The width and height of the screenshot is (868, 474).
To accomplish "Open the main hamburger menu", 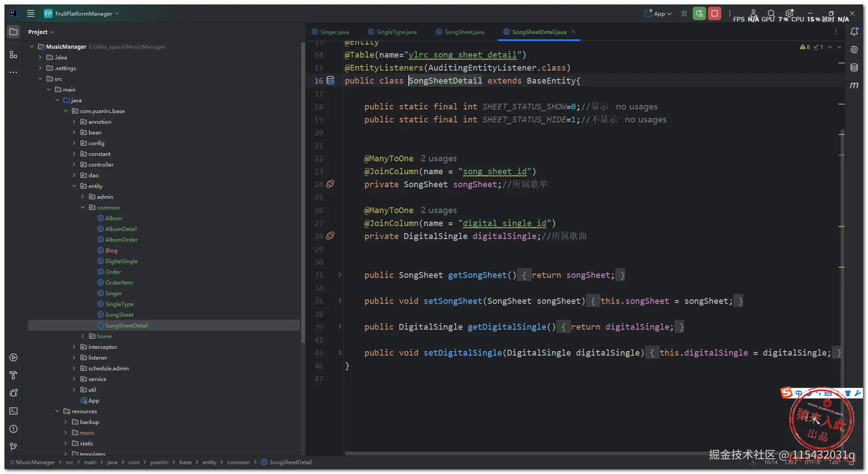I will coord(31,13).
